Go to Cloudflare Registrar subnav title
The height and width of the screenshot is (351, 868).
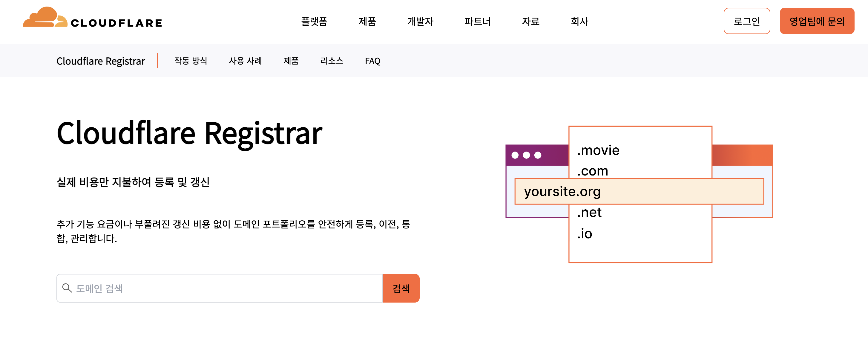tap(100, 61)
